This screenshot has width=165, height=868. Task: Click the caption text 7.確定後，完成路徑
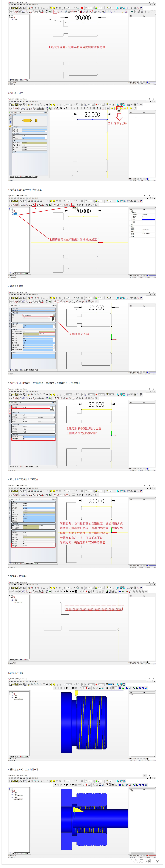(x=18, y=577)
